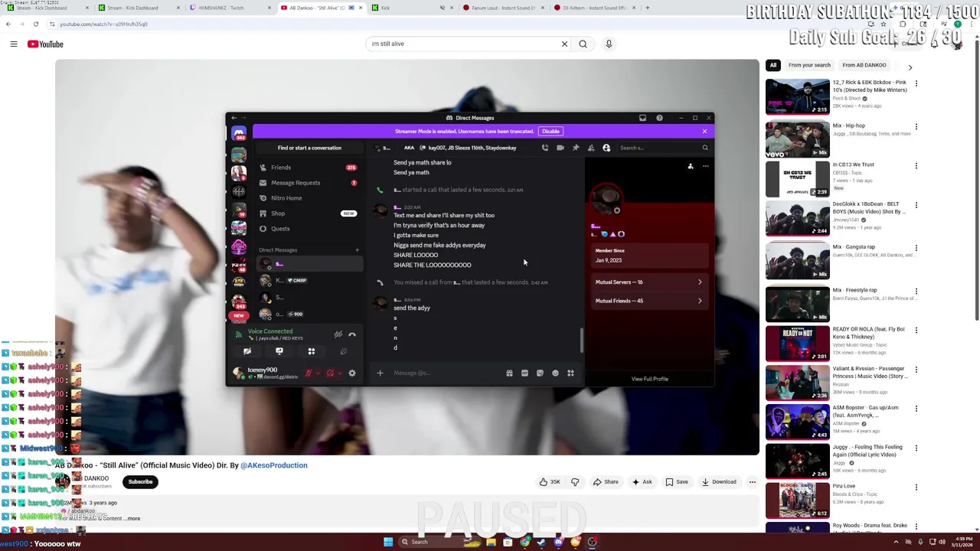Dismiss the Streamer Mode banner
The image size is (980, 551).
click(x=704, y=132)
